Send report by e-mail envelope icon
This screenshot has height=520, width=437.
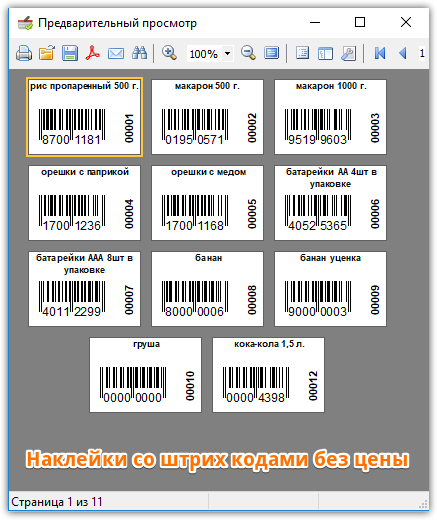click(x=116, y=53)
